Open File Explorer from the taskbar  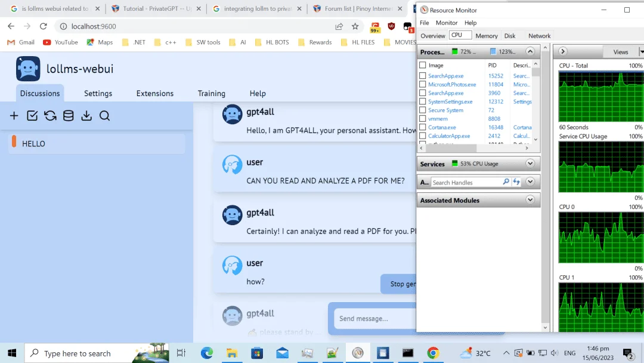[x=231, y=353]
